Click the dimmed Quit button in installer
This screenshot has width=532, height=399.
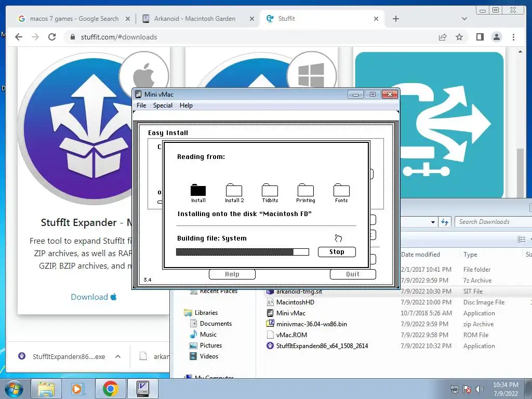tap(353, 274)
